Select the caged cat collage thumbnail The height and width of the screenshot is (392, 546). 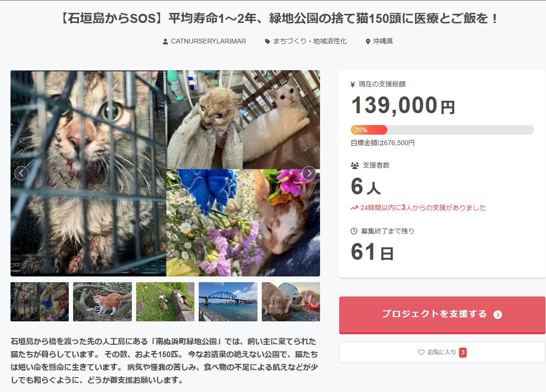pyautogui.click(x=40, y=302)
